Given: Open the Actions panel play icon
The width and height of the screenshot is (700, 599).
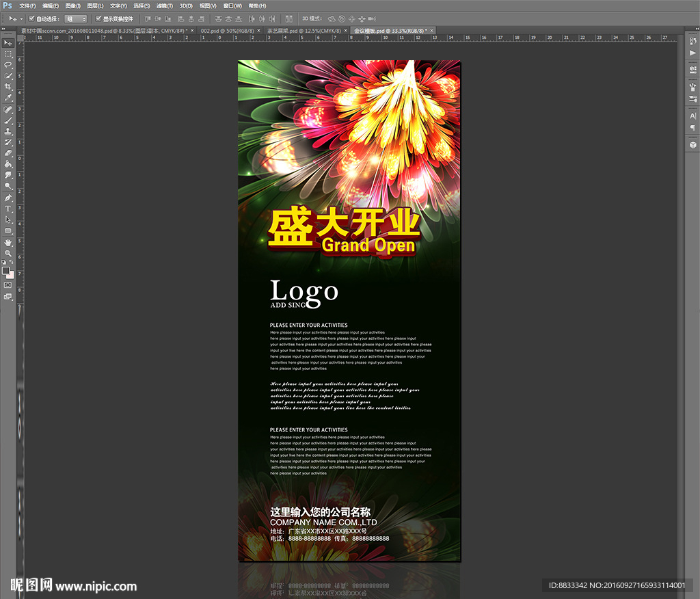Looking at the screenshot, I should click(x=693, y=53).
